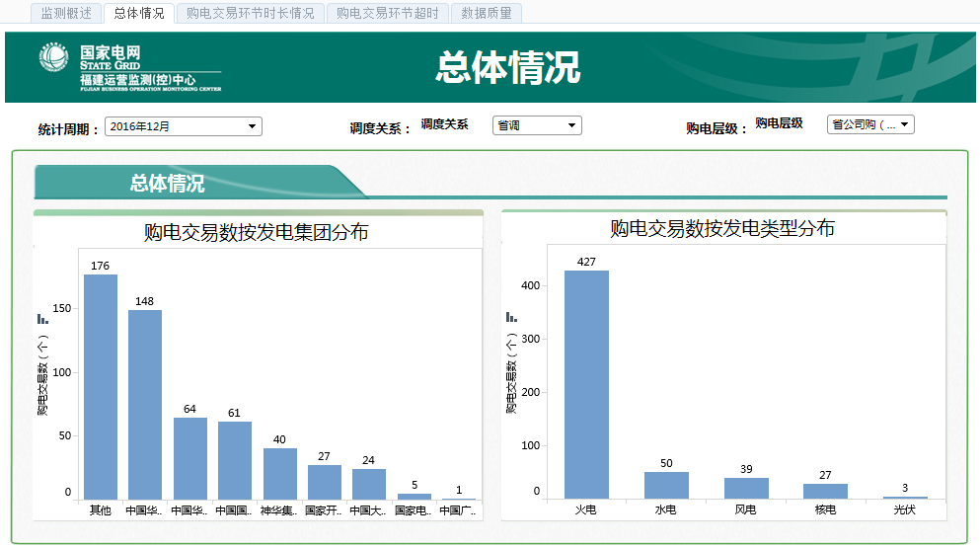Click the 购电交易数按发电集团分布 chart title
The width and height of the screenshot is (980, 548).
coord(257,232)
